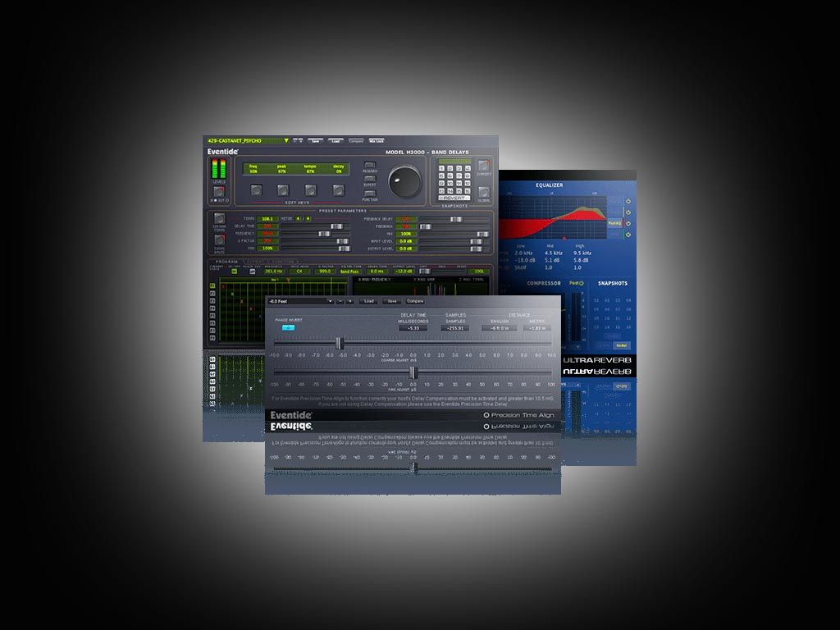
Task: Click the 2.0 kHz Low frequency value in UltraReverb
Action: click(523, 253)
